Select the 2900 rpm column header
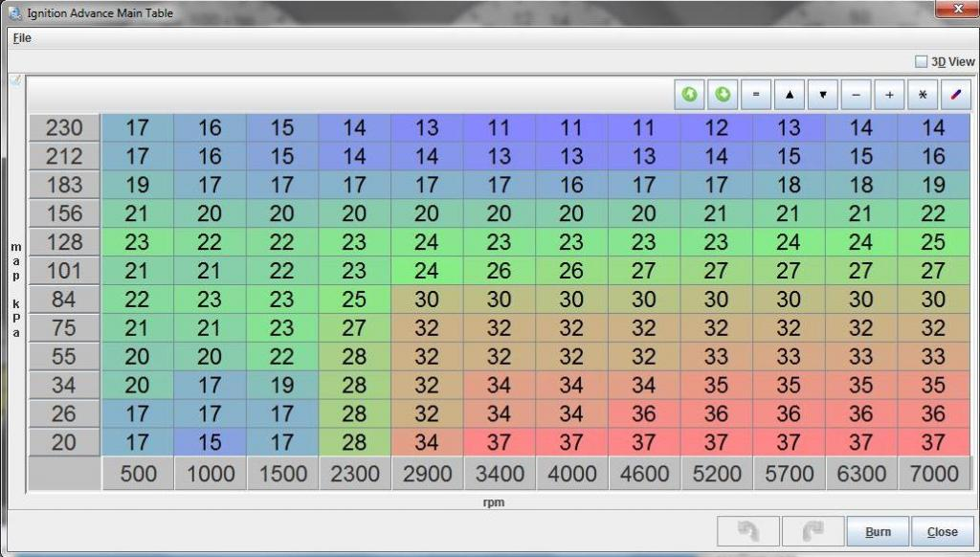Screen dimensions: 980x557 click(427, 474)
